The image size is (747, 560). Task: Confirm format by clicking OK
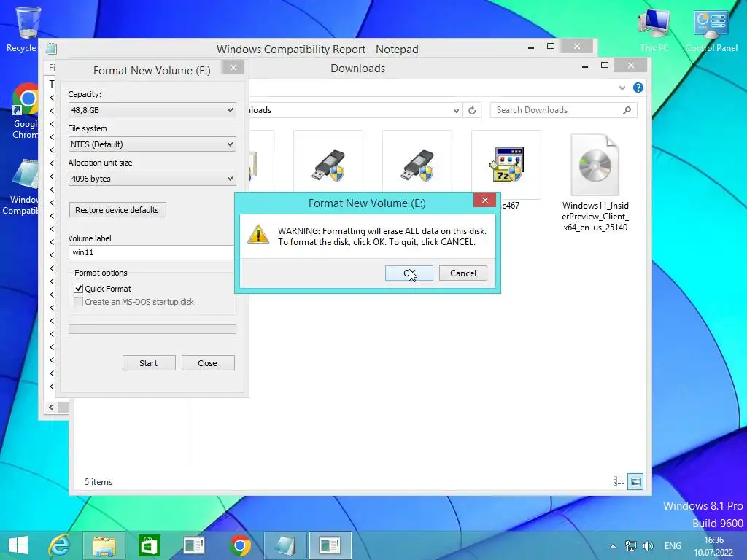pyautogui.click(x=409, y=273)
